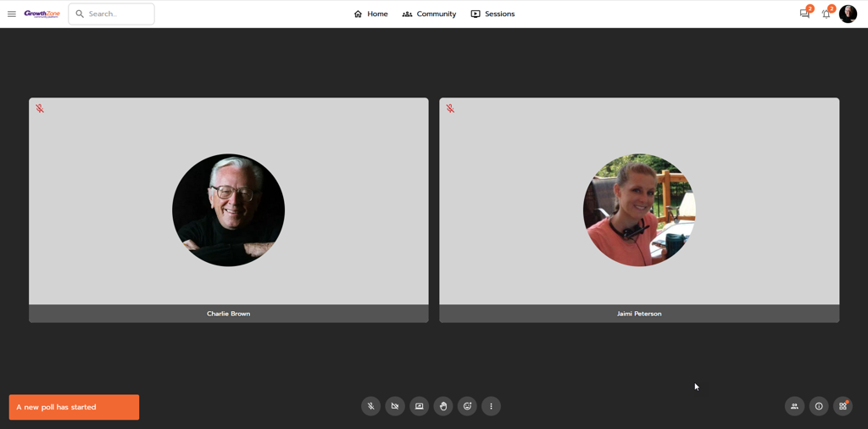The width and height of the screenshot is (868, 429).
Task: Open the user profile avatar menu
Action: point(848,14)
